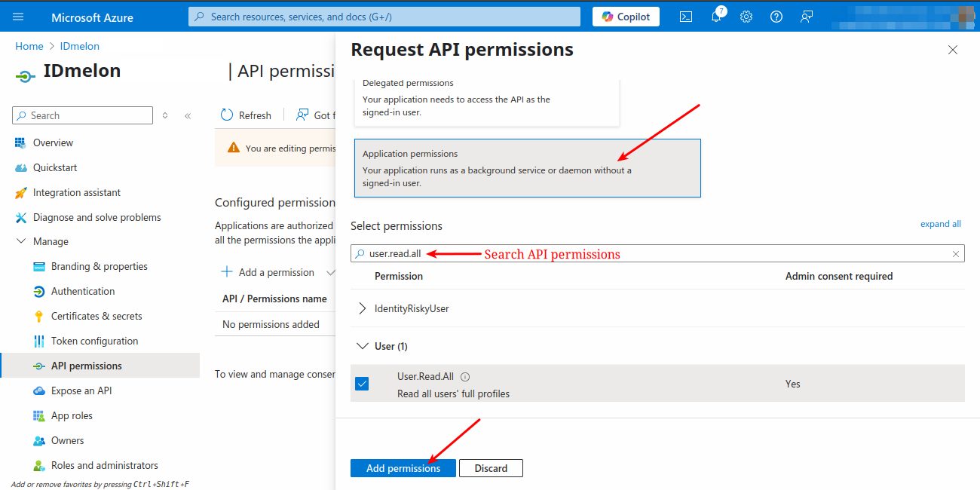Image resolution: width=980 pixels, height=490 pixels.
Task: Expand the IdentityRiskyUser permission group
Action: (362, 308)
